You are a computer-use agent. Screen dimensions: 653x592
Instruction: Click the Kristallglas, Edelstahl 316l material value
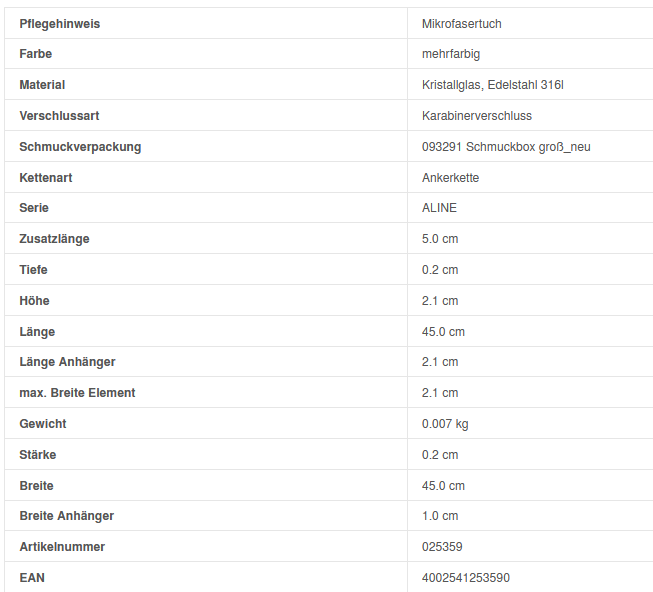(493, 85)
